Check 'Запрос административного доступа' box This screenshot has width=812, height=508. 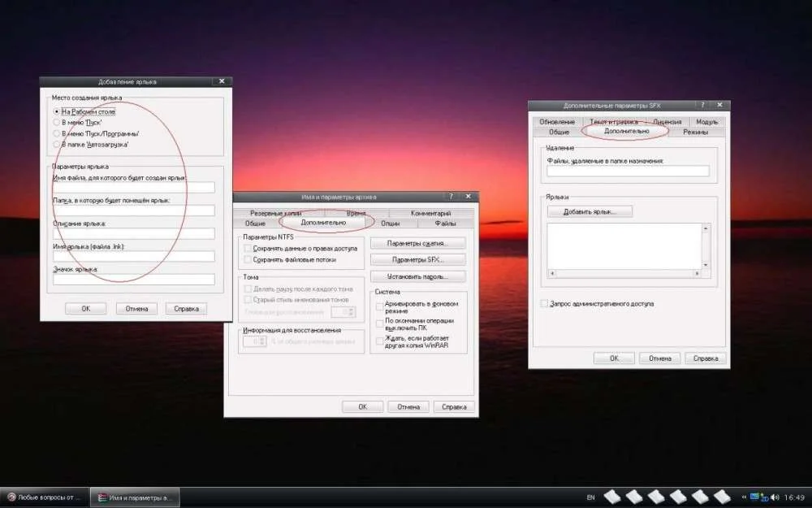[x=544, y=304]
